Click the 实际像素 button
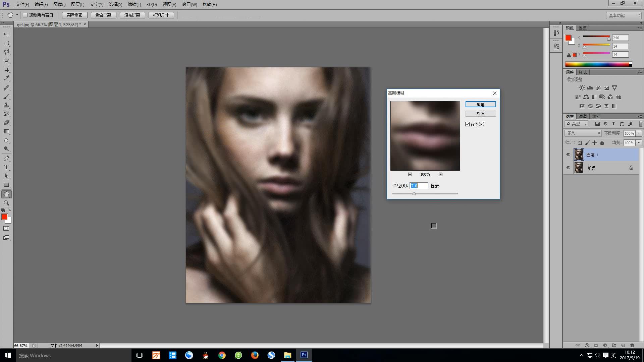This screenshot has width=644, height=362. coord(74,15)
